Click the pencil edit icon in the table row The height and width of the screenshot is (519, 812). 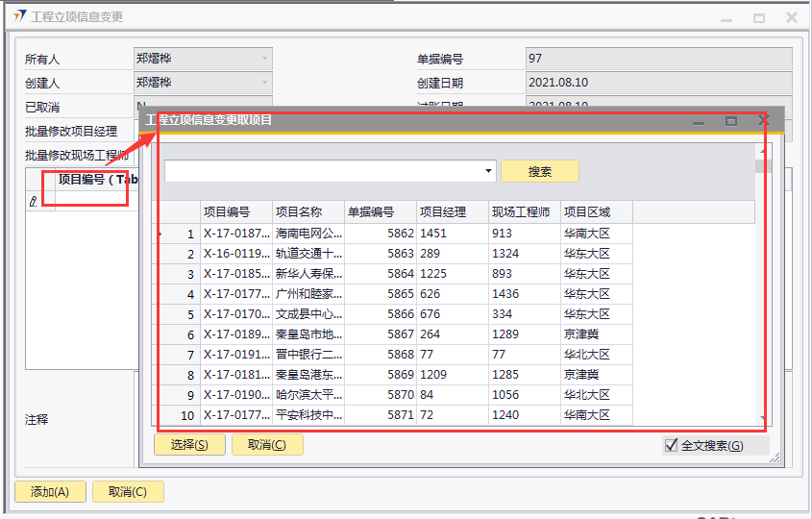[34, 202]
